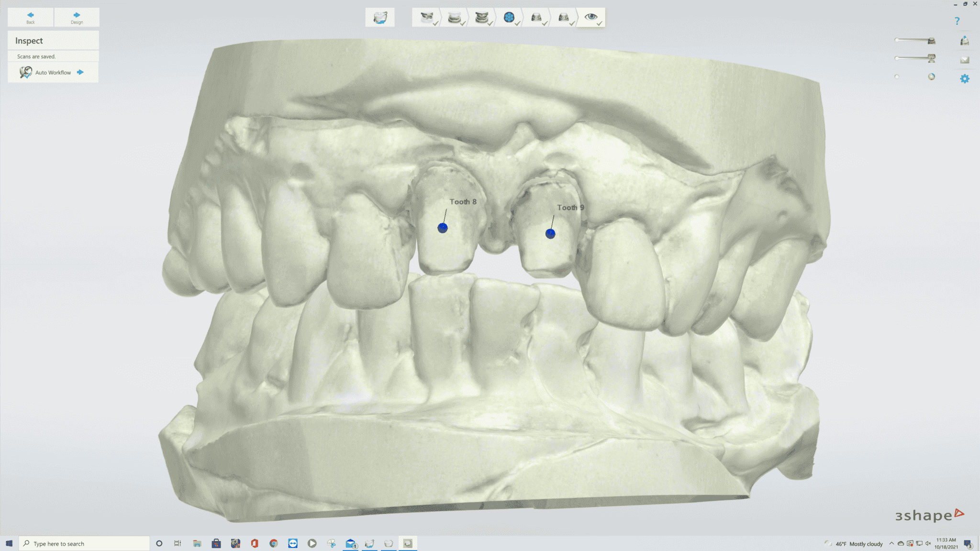
Task: Click the taskbar search box
Action: tap(84, 543)
